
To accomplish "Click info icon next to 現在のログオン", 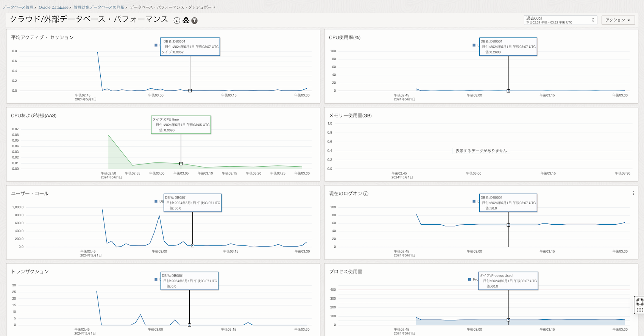I will click(x=366, y=194).
